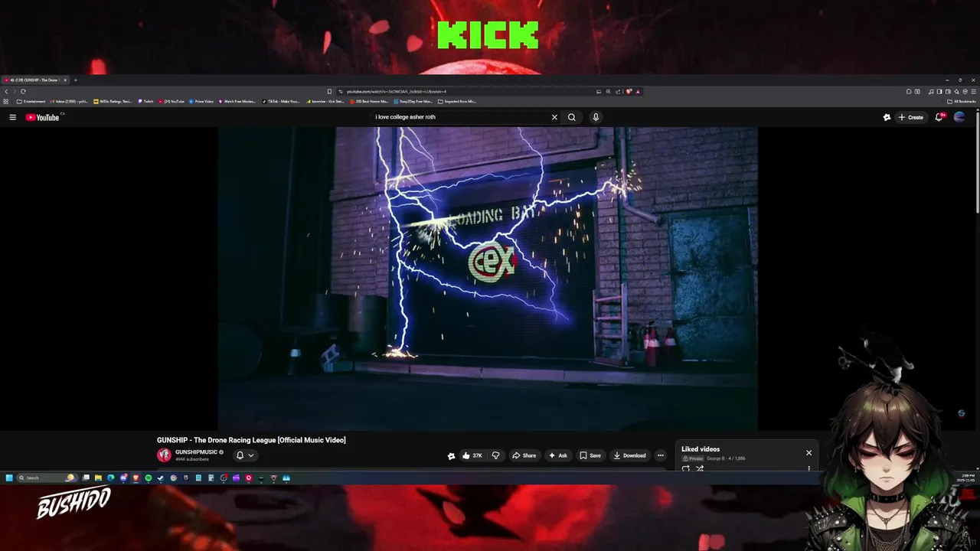The width and height of the screenshot is (980, 551).
Task: Like the video with 37K thumbs-up
Action: 472,455
